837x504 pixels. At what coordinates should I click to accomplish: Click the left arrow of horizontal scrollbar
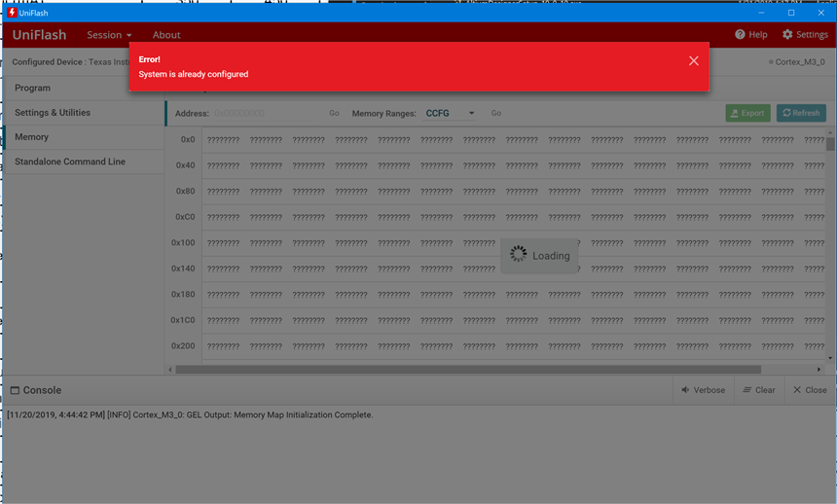click(170, 370)
